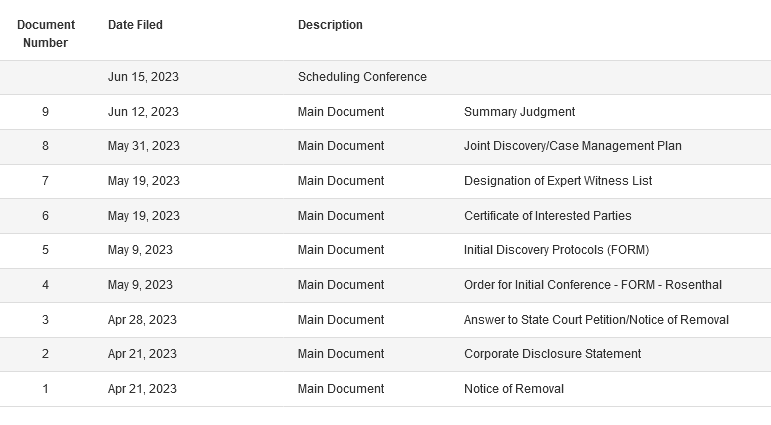Sort by Date Filed column header
771x425 pixels.
pos(135,25)
